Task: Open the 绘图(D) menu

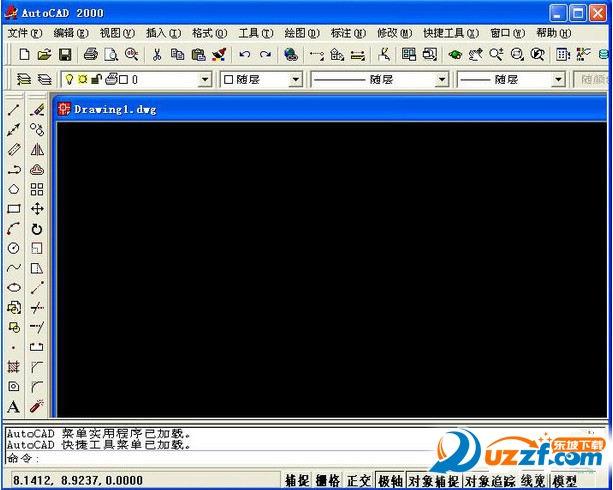Action: (x=302, y=33)
